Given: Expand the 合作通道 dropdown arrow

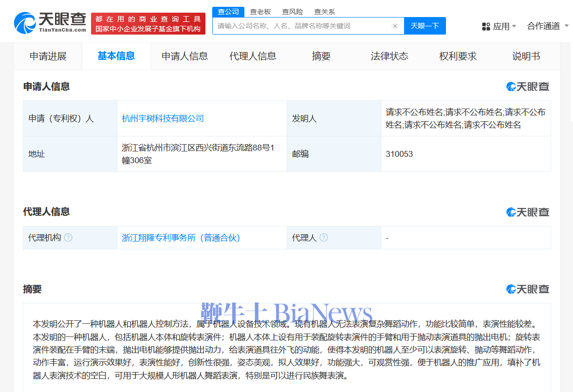Looking at the screenshot, I should [566, 26].
